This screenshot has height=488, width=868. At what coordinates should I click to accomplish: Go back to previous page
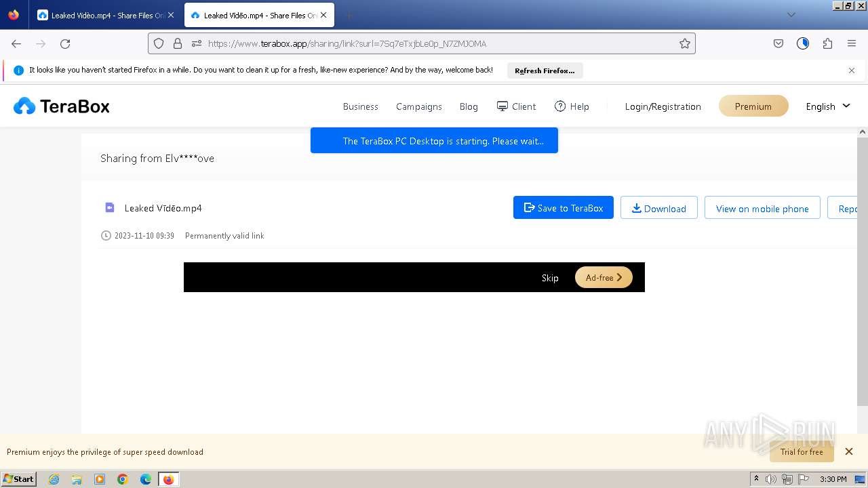[16, 43]
